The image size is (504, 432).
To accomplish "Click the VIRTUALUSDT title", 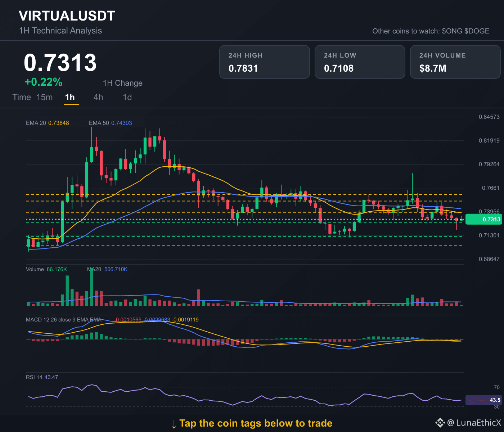I will coord(67,16).
